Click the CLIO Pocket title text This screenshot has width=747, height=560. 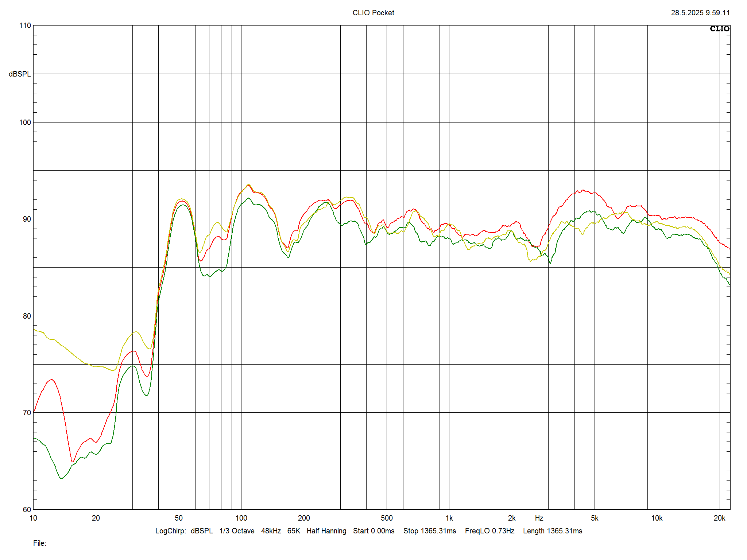(373, 13)
